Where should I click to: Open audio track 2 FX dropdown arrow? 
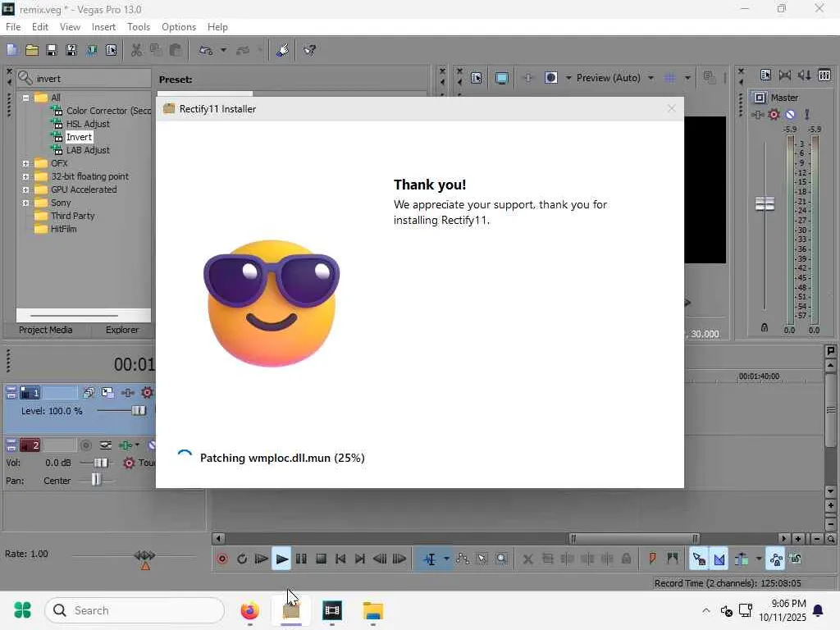tap(137, 445)
